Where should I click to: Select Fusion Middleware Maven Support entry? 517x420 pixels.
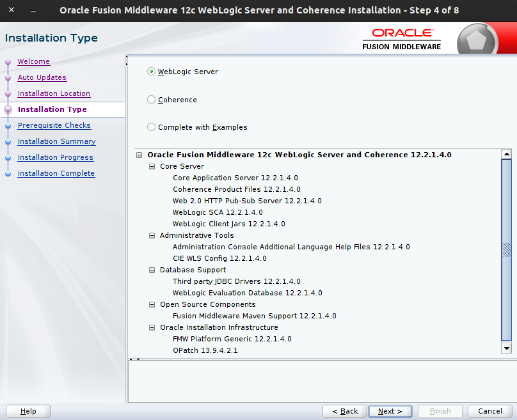255,316
